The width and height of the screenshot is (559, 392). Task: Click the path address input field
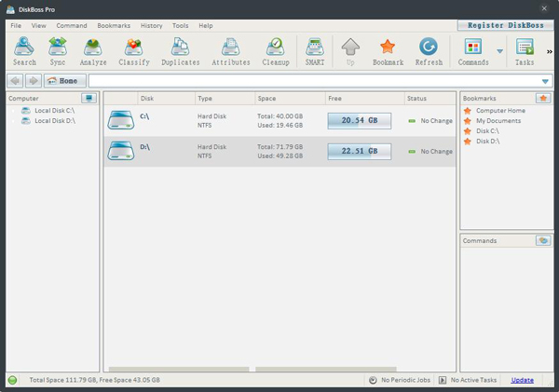(314, 81)
